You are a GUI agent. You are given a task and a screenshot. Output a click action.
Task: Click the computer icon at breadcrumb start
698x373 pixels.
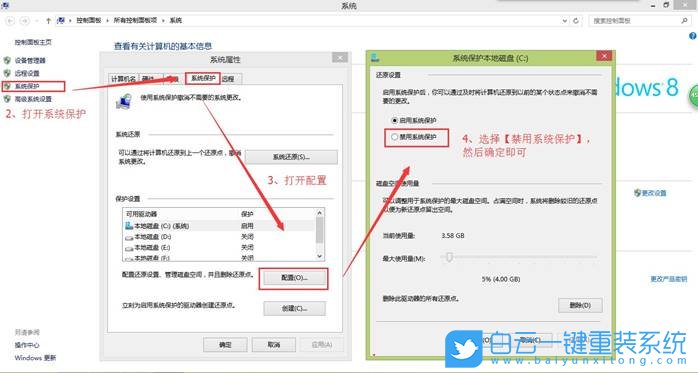[61, 20]
